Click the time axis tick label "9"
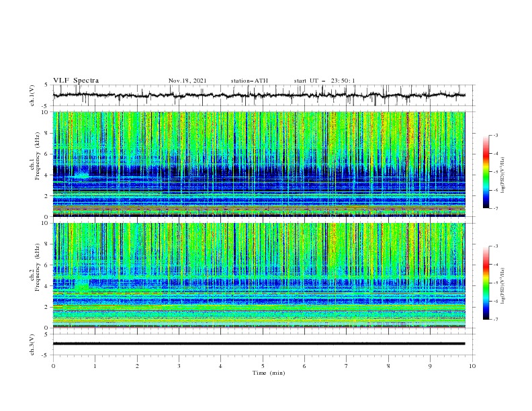This screenshot has height=411, width=532. [x=430, y=366]
